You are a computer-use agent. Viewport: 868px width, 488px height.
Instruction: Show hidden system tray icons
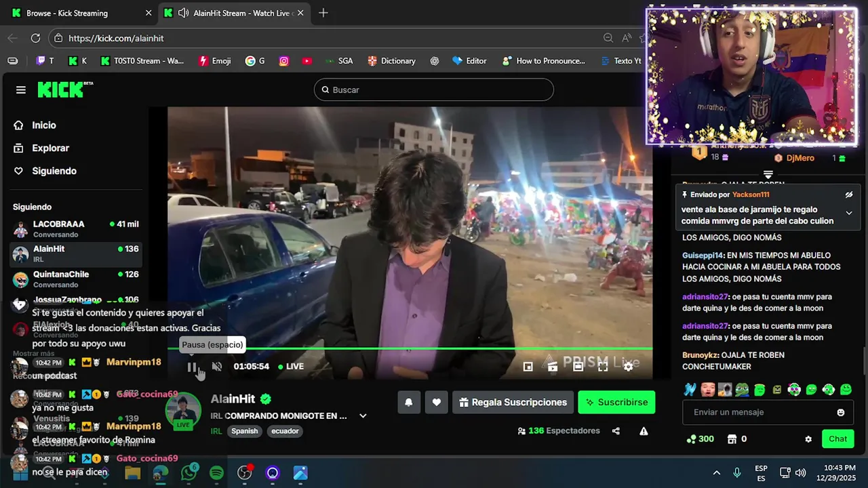(716, 473)
